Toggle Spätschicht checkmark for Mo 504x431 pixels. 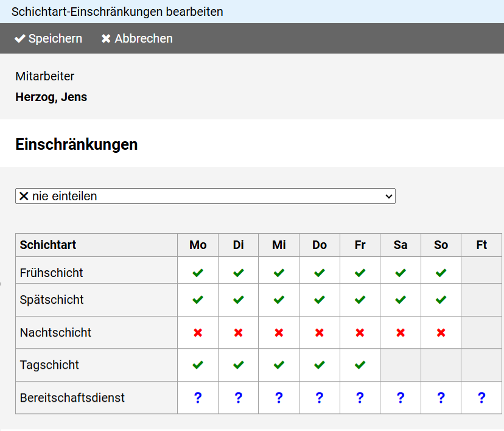coord(198,300)
